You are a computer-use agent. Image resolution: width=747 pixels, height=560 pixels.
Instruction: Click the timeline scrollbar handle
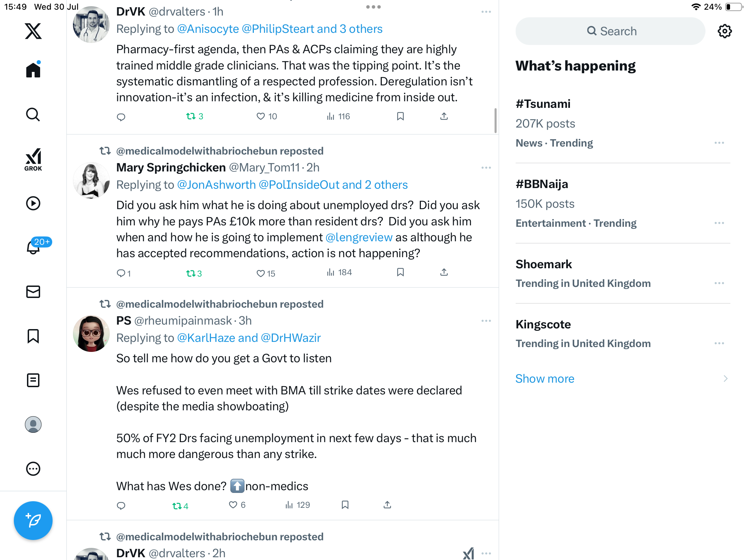tap(496, 120)
